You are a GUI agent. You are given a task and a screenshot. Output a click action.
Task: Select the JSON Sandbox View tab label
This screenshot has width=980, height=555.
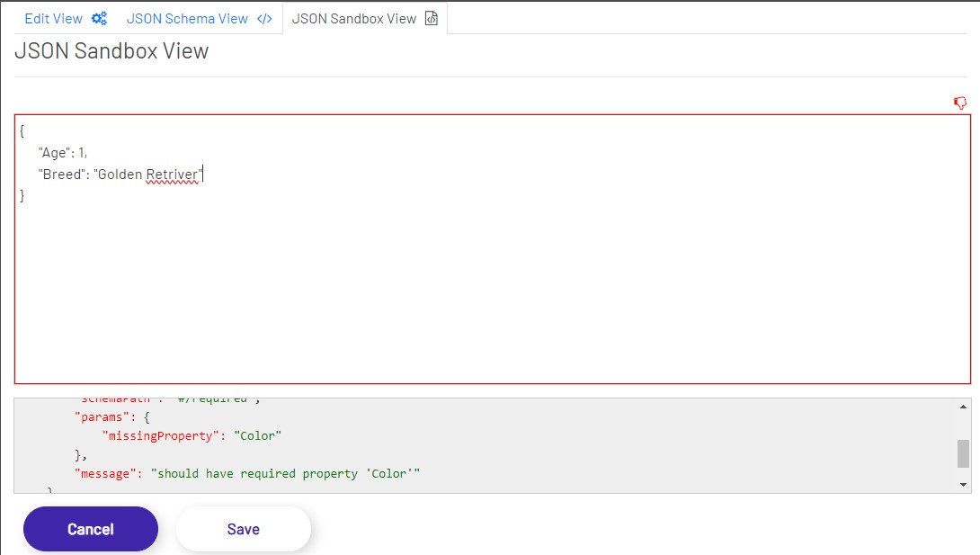pyautogui.click(x=354, y=19)
